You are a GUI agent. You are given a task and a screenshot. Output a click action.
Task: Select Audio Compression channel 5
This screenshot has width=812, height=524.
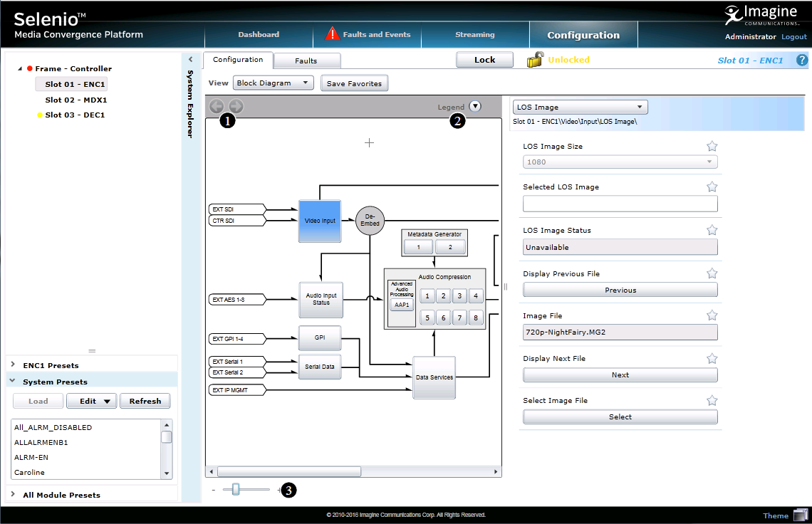[x=427, y=318]
